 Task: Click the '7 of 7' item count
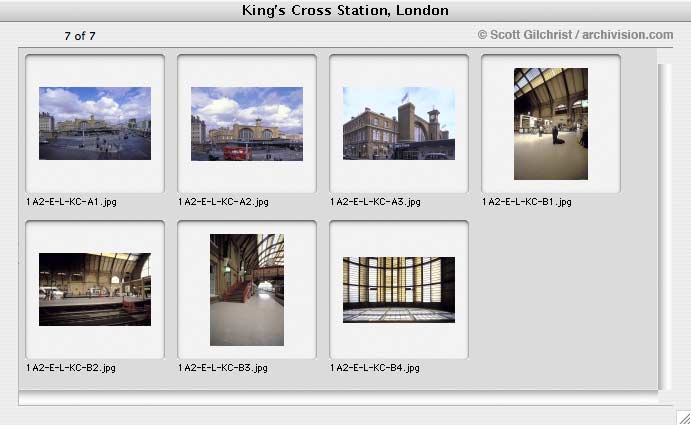tap(80, 36)
